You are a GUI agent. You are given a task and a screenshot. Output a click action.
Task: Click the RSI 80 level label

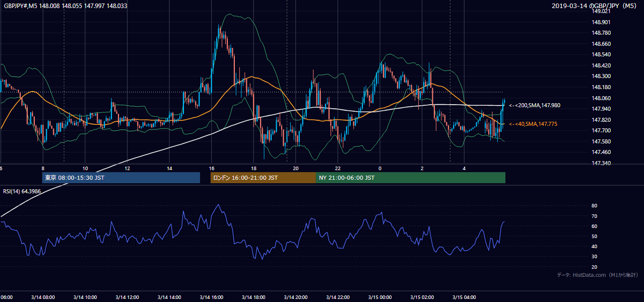pyautogui.click(x=594, y=206)
